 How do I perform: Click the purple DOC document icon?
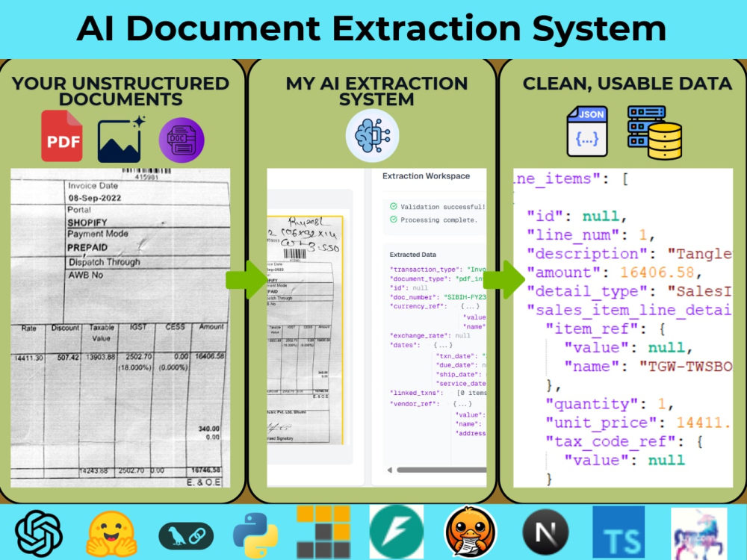click(182, 140)
